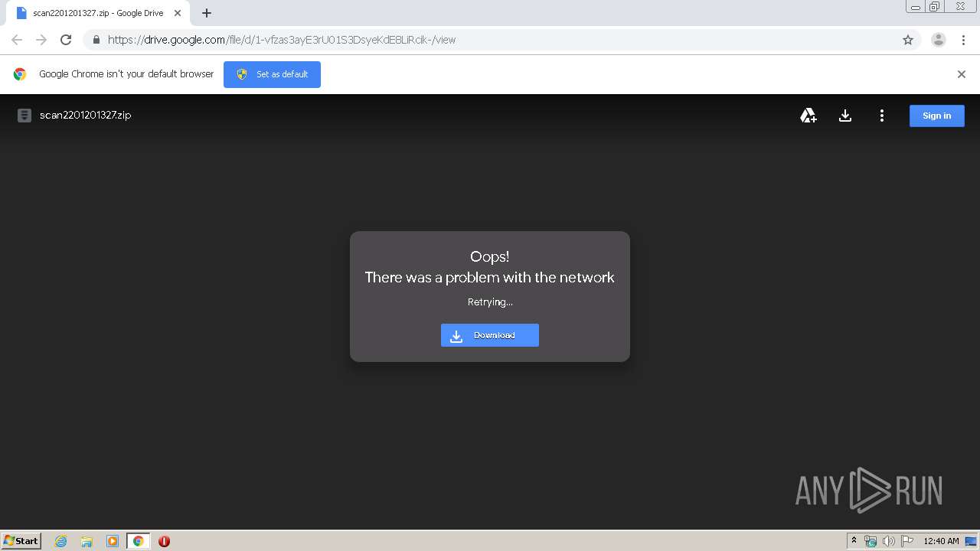Reload the page

[66, 40]
